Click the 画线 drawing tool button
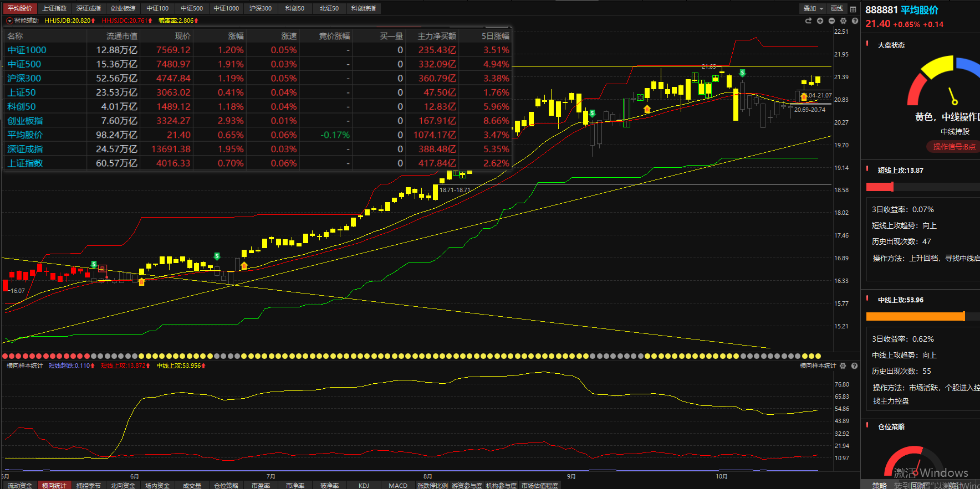 pos(837,8)
